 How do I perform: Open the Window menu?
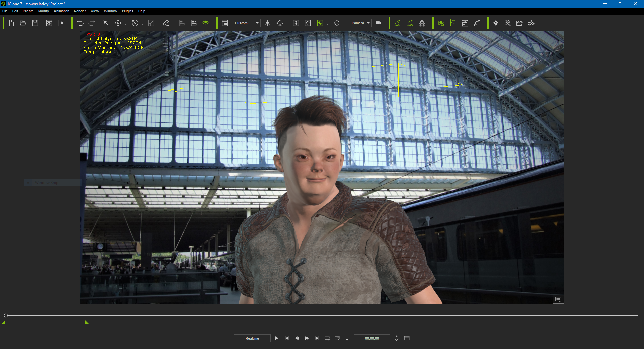pos(111,11)
